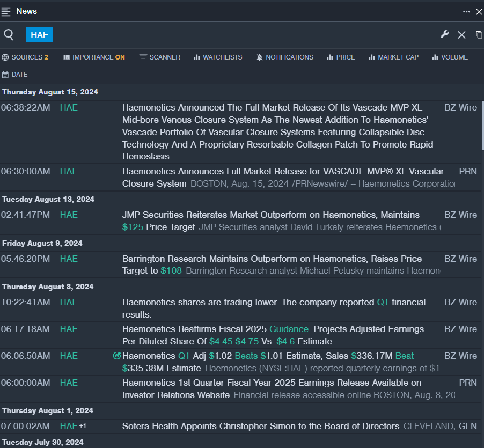Screen dimensions: 484x448
Task: Click the earnings target icon beside Q1 headline
Action: pyautogui.click(x=117, y=356)
